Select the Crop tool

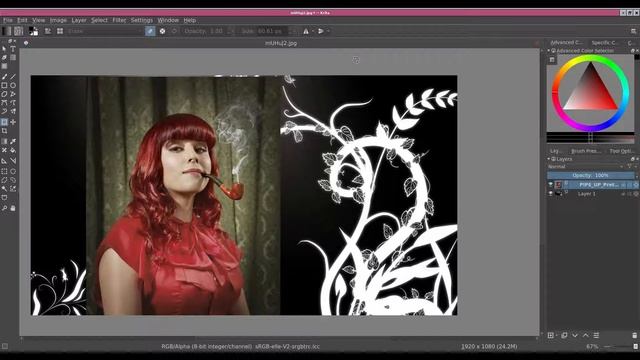pos(4,131)
